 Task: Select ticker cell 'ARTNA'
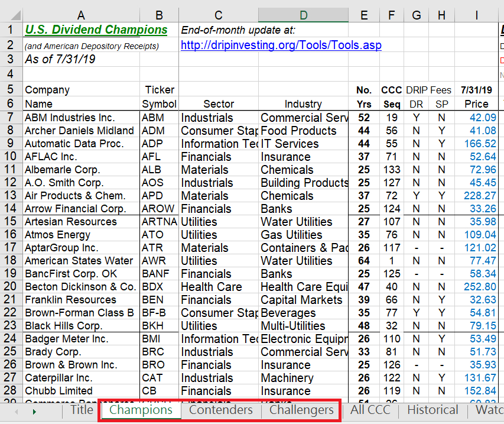pos(159,222)
